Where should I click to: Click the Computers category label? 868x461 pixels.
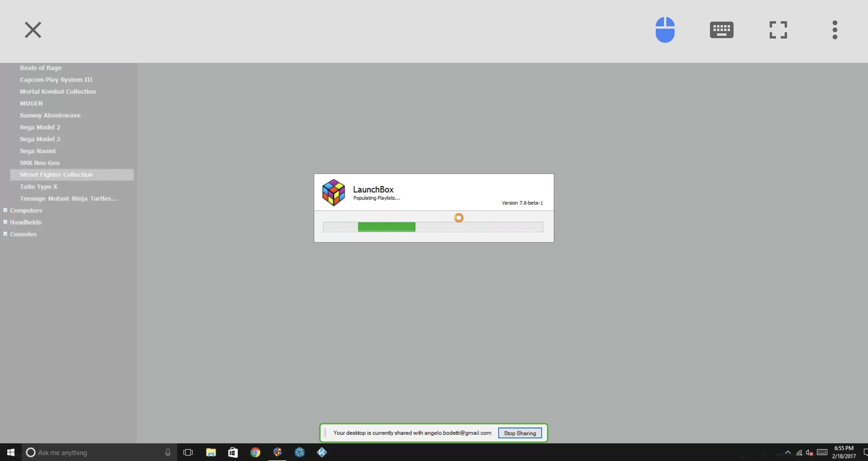point(26,210)
